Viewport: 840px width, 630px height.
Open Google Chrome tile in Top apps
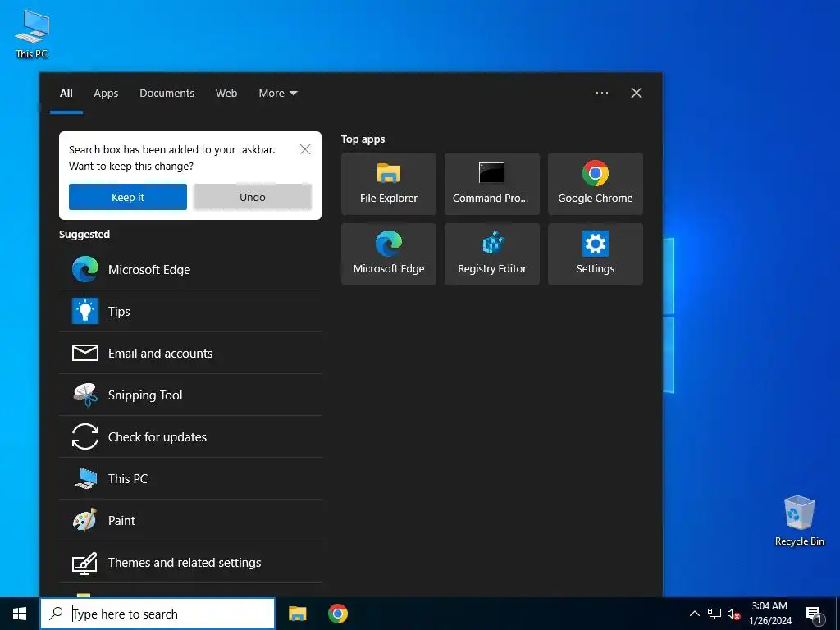[596, 184]
